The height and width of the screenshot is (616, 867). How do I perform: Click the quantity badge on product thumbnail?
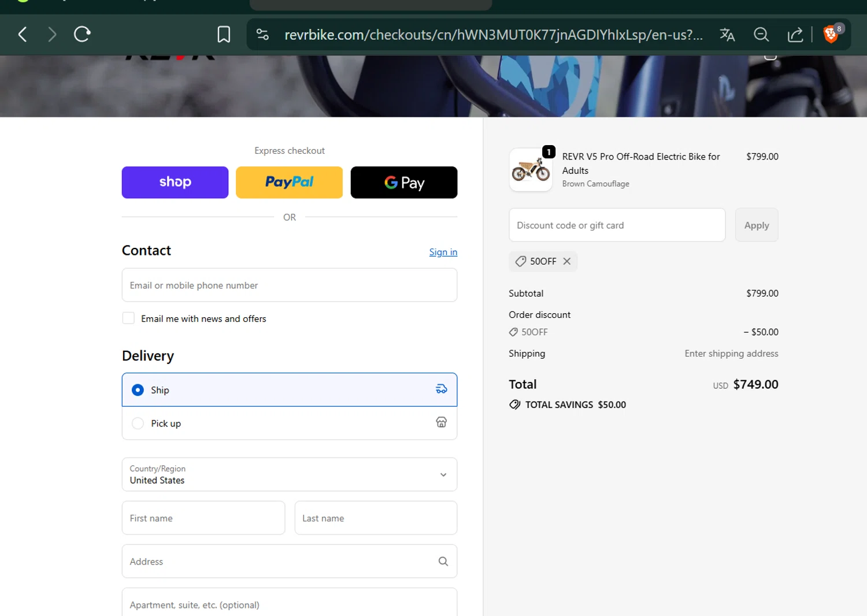tap(549, 152)
